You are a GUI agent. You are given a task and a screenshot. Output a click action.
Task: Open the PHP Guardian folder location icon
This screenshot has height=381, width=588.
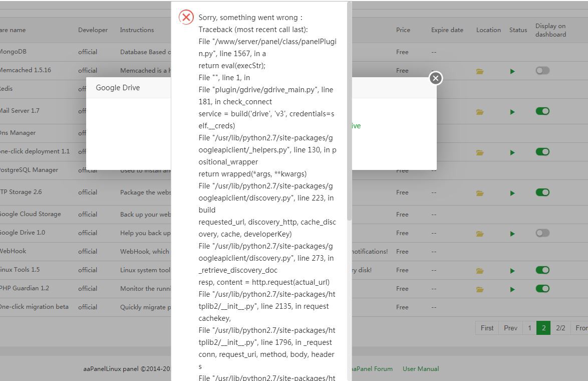click(480, 289)
